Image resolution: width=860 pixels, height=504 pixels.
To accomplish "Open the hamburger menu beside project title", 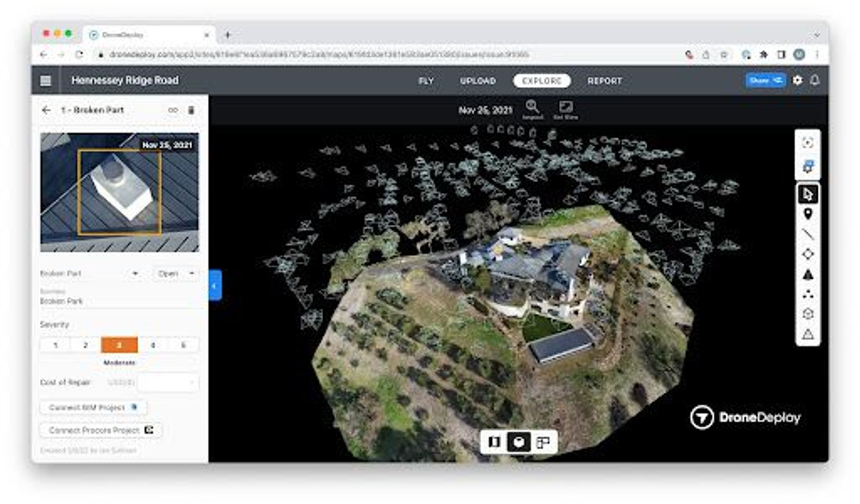I will point(46,81).
